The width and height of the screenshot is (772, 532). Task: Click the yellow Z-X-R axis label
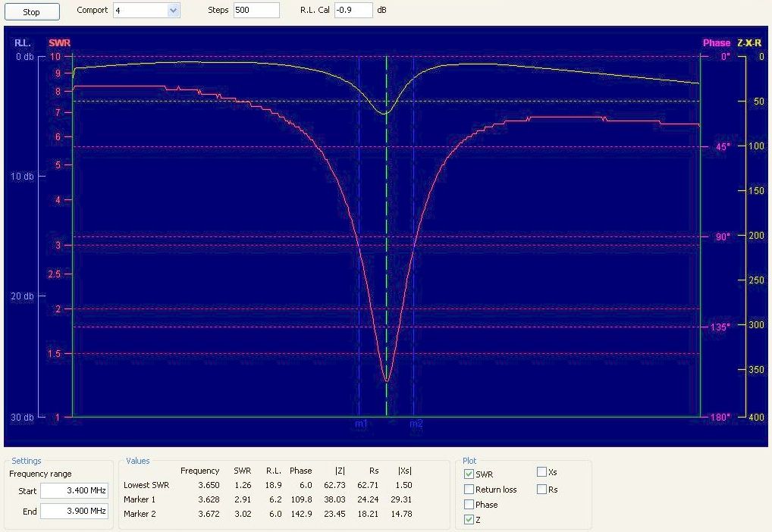click(x=749, y=43)
